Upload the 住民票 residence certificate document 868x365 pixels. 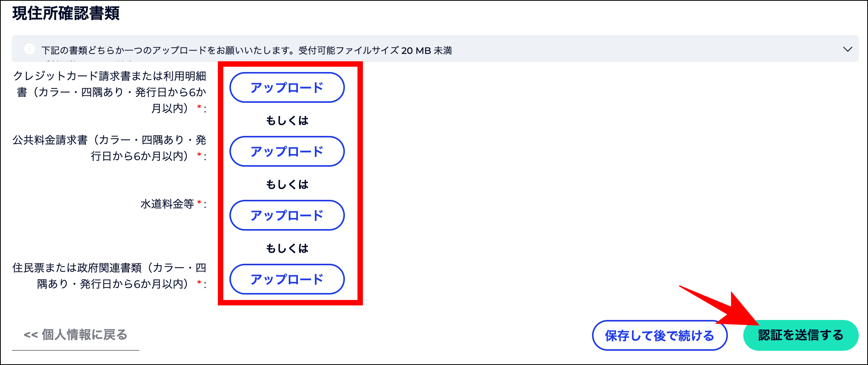click(x=287, y=279)
